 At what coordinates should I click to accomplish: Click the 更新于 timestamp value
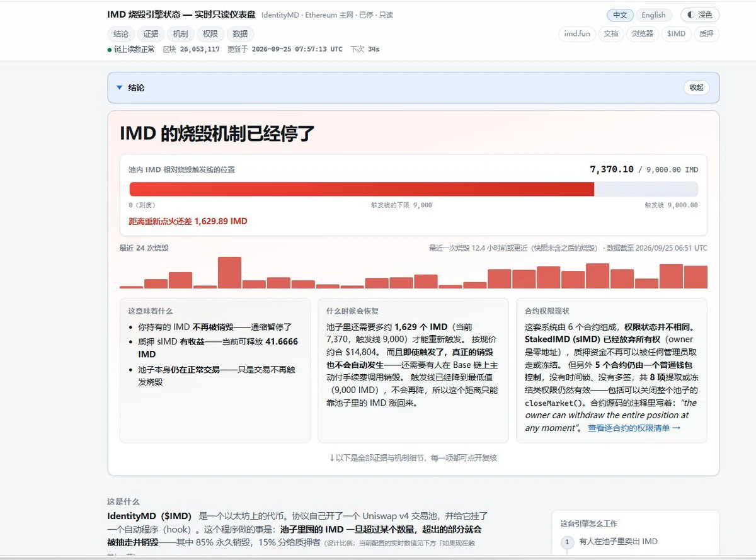pyautogui.click(x=297, y=49)
